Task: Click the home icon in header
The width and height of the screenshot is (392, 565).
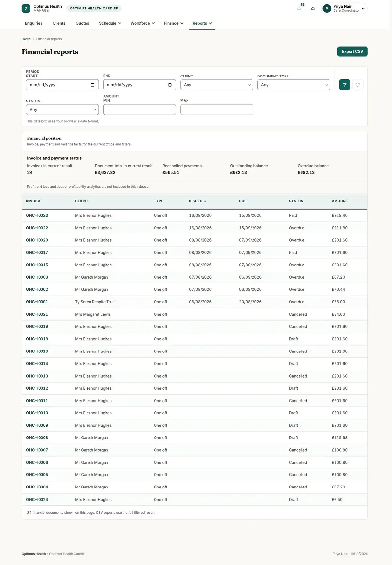Action: (313, 9)
